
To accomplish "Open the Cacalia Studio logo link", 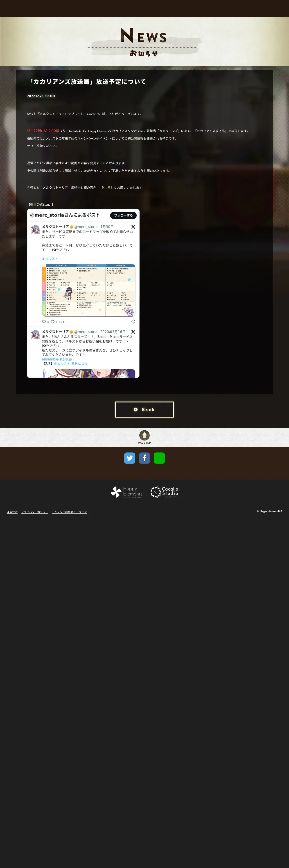I will pos(164,492).
